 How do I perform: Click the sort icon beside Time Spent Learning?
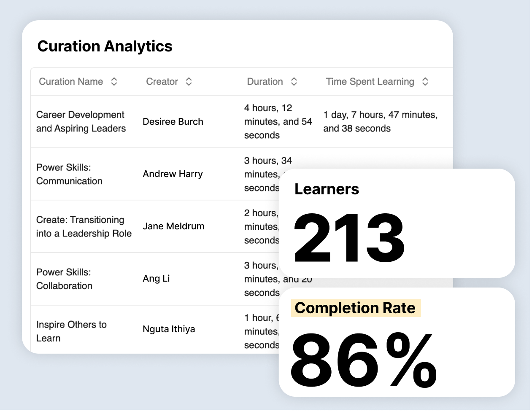[426, 81]
